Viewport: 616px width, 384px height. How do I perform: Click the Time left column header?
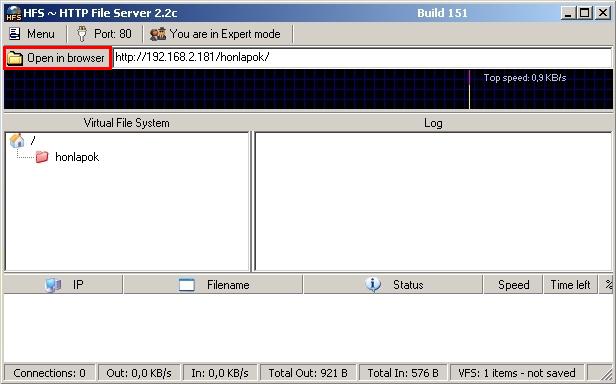tap(570, 285)
